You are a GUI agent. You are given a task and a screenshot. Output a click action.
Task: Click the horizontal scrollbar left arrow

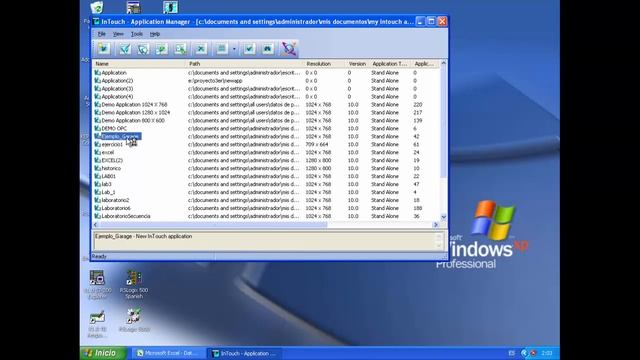pyautogui.click(x=96, y=224)
